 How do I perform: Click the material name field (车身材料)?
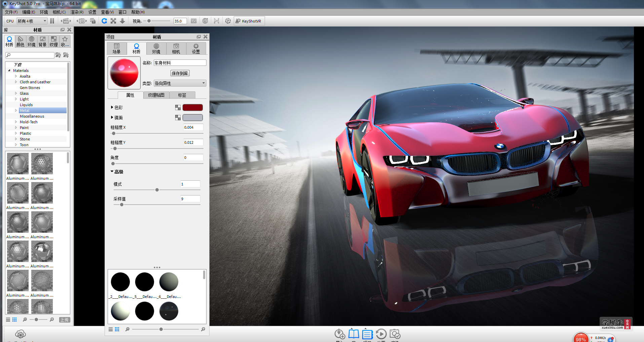(180, 63)
